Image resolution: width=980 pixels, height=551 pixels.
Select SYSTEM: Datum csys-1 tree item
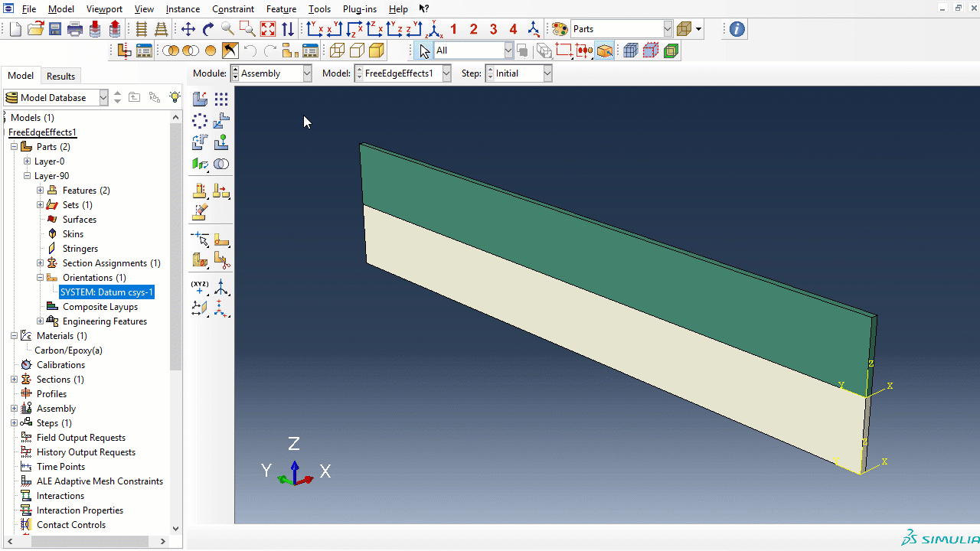click(106, 292)
